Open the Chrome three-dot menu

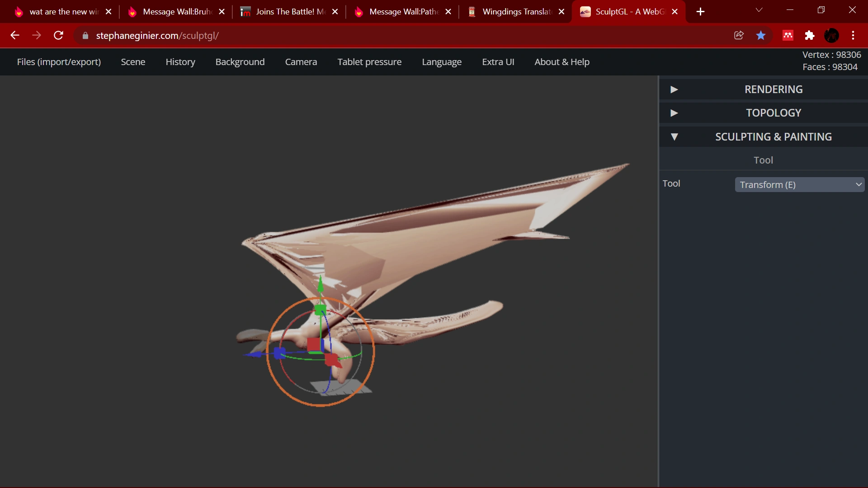(x=853, y=35)
